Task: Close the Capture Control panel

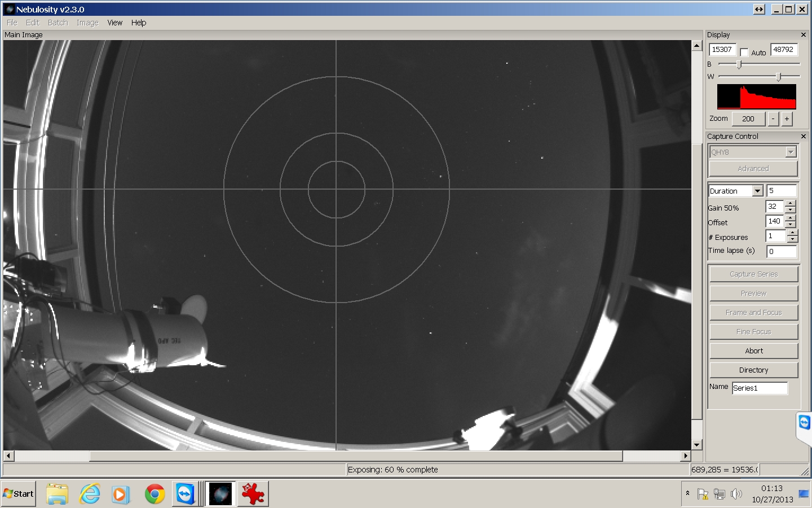Action: coord(804,137)
